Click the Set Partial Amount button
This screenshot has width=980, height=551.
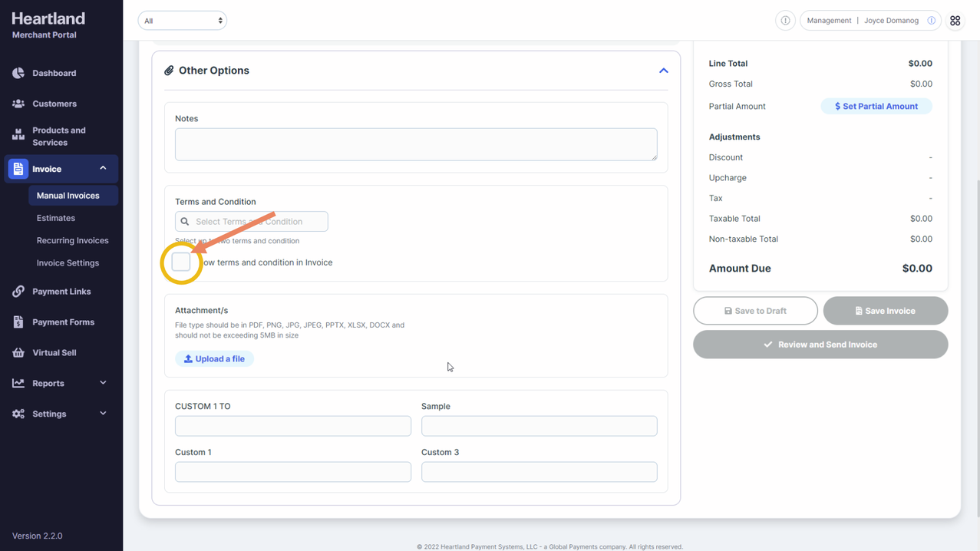click(876, 107)
